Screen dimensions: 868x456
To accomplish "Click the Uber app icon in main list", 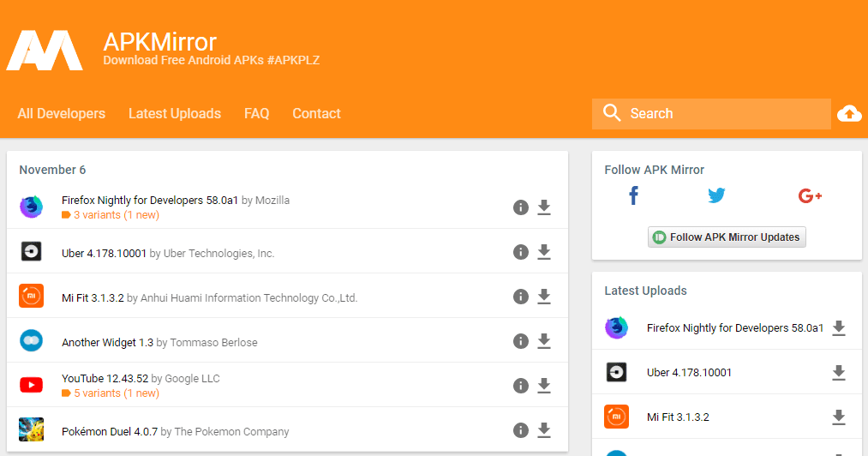I will [x=32, y=251].
